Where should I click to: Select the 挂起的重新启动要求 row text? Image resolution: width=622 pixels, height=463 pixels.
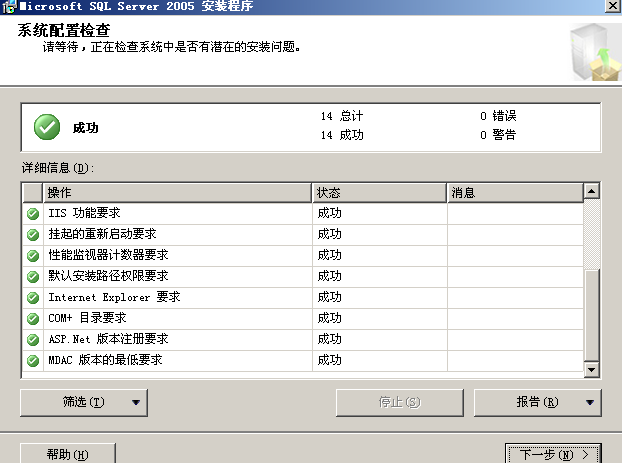102,234
